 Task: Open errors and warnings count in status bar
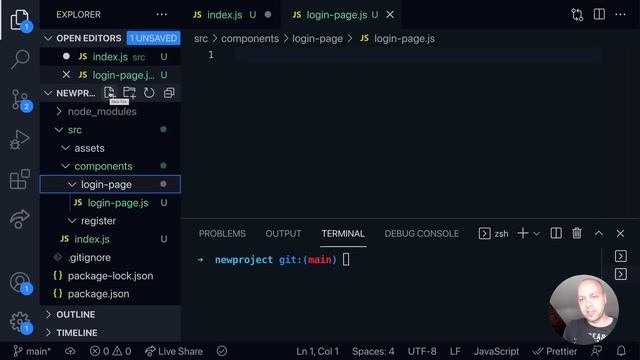pyautogui.click(x=111, y=351)
